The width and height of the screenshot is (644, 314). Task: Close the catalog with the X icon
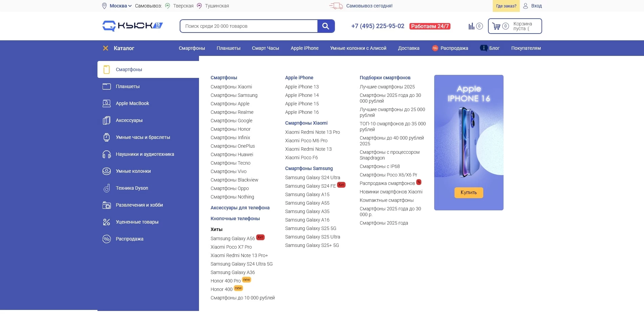(106, 48)
